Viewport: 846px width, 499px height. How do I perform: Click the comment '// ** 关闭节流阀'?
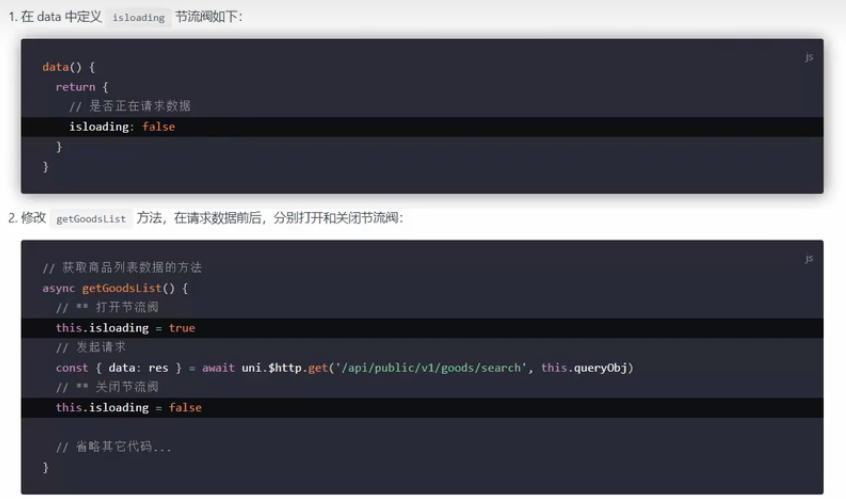click(x=107, y=387)
